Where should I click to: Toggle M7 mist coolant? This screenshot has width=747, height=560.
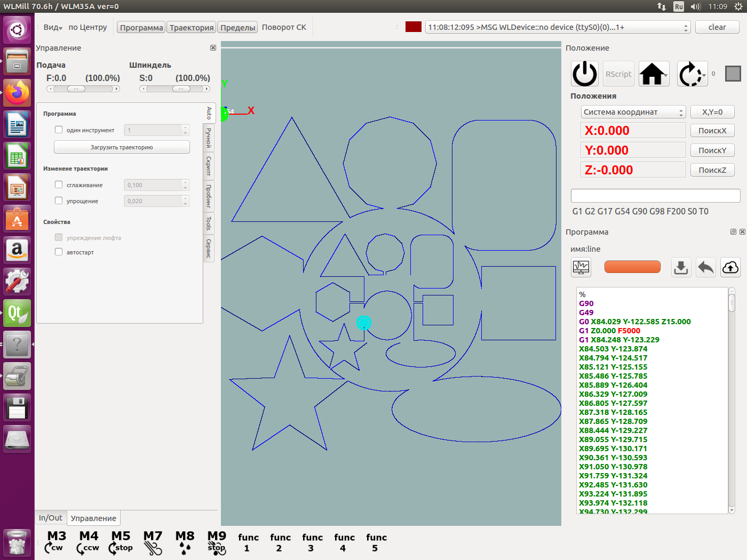[153, 542]
